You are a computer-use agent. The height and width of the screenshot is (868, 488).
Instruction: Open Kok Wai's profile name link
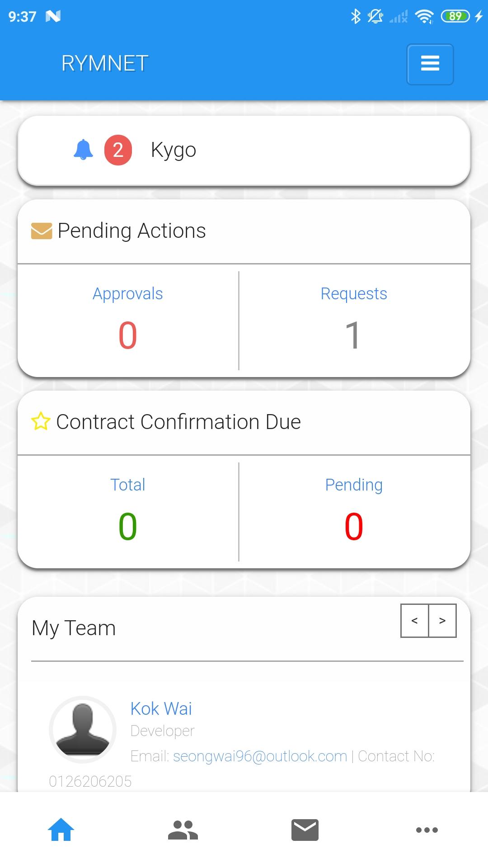[161, 708]
